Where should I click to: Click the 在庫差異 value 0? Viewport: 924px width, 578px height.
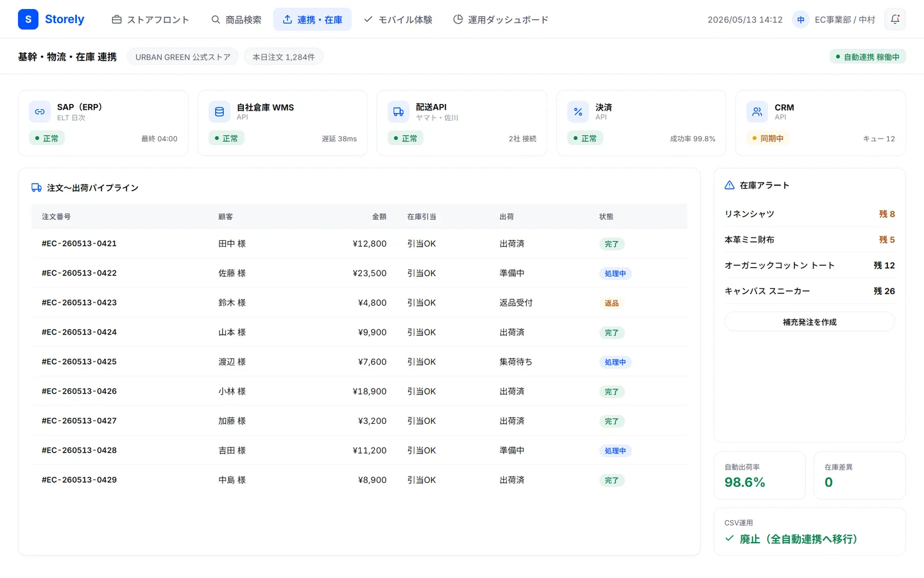pos(828,482)
